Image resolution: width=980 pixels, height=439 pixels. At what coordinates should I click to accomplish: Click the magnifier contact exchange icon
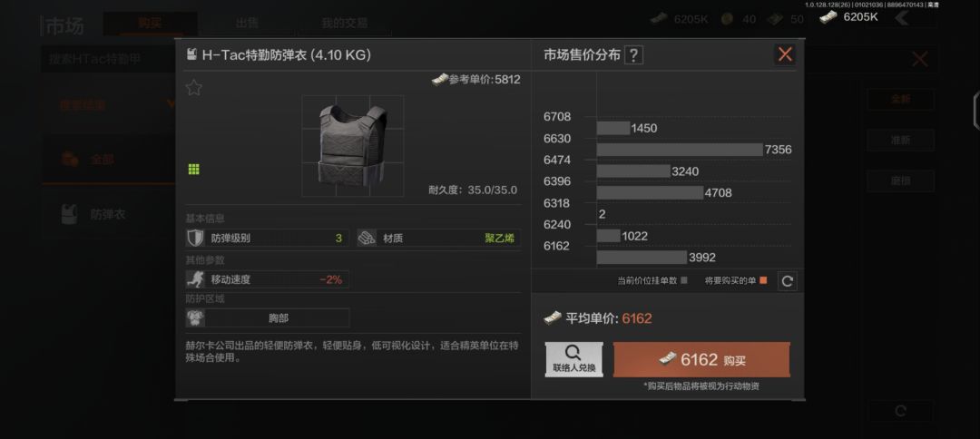[x=573, y=353]
